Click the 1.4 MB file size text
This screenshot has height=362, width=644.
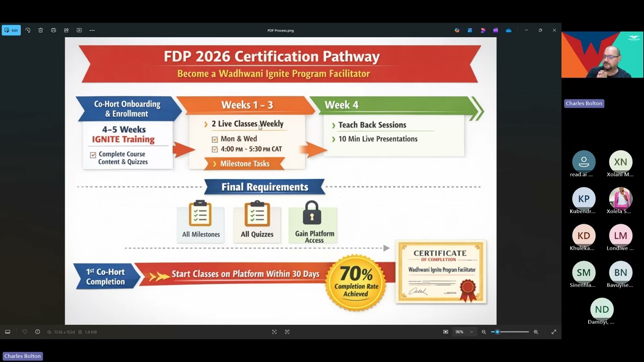(91, 332)
